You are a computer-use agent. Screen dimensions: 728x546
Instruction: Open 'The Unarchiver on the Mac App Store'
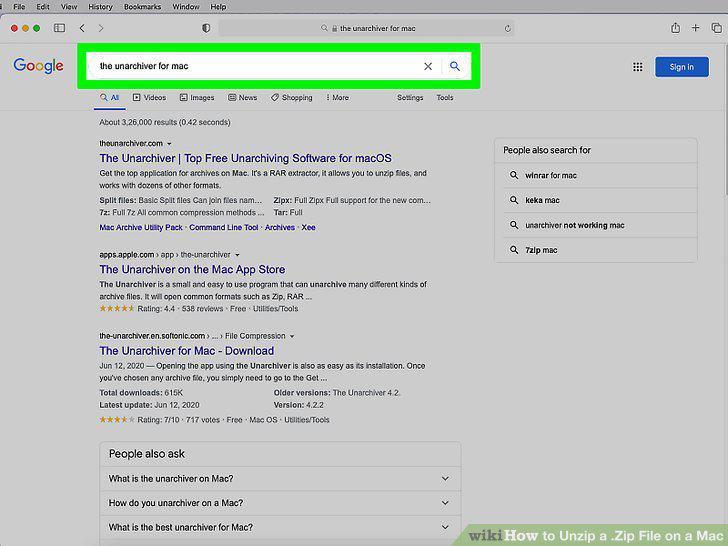tap(192, 269)
